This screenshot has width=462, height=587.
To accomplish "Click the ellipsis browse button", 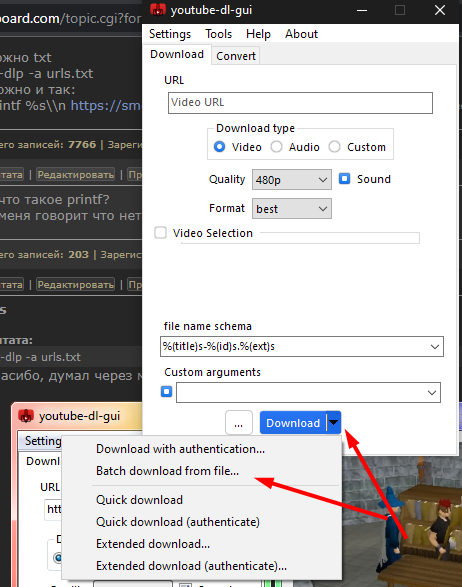I will coord(239,423).
